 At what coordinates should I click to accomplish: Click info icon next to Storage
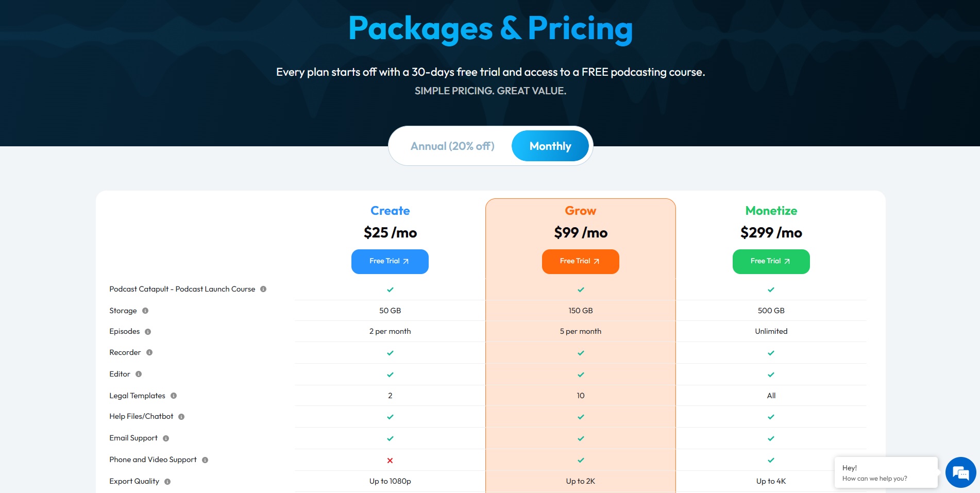tap(145, 311)
